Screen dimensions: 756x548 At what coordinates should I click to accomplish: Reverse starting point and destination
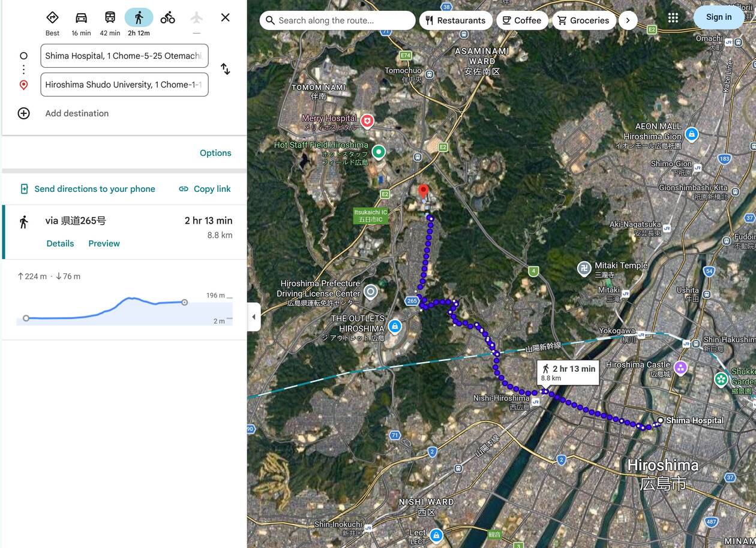click(226, 69)
